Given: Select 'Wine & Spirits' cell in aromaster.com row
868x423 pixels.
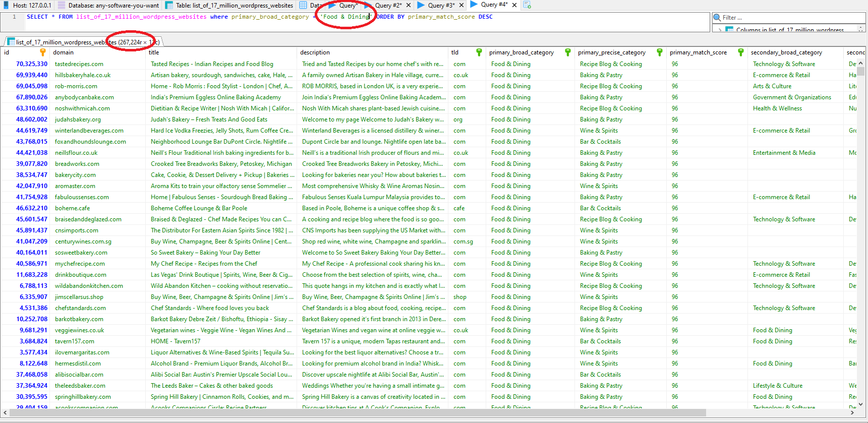Looking at the screenshot, I should (x=620, y=186).
